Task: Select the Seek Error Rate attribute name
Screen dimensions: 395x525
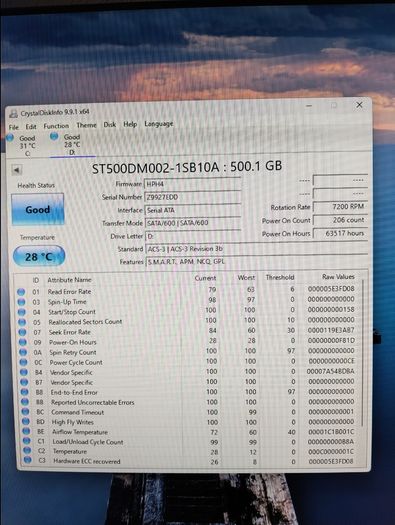Action: 70,332
